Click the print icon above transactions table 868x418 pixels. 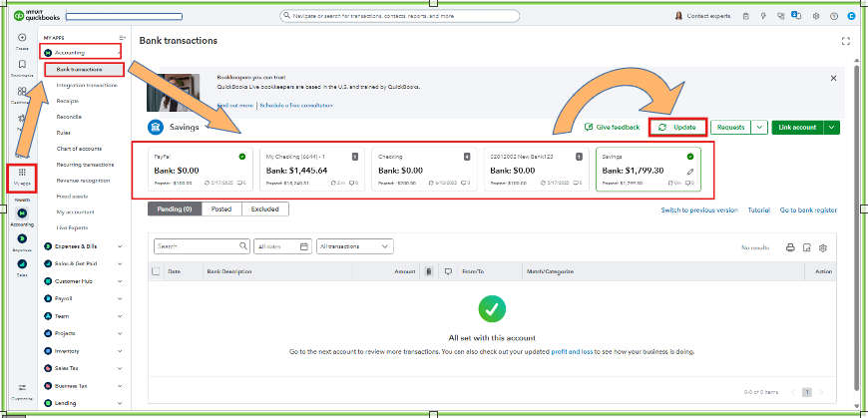[x=790, y=246]
